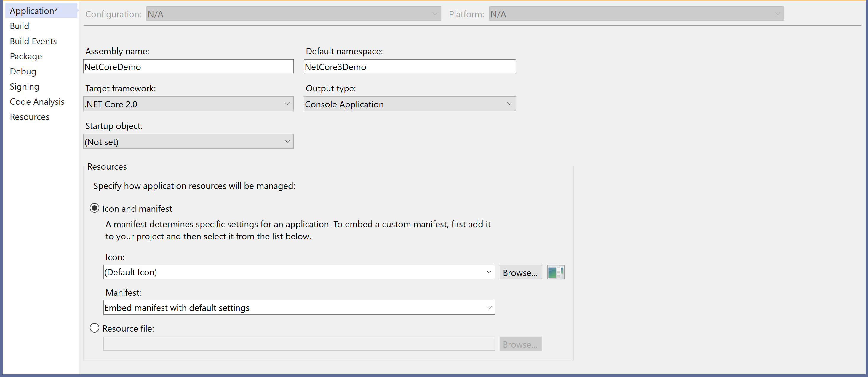
Task: Open the Debug settings tab
Action: pos(23,71)
